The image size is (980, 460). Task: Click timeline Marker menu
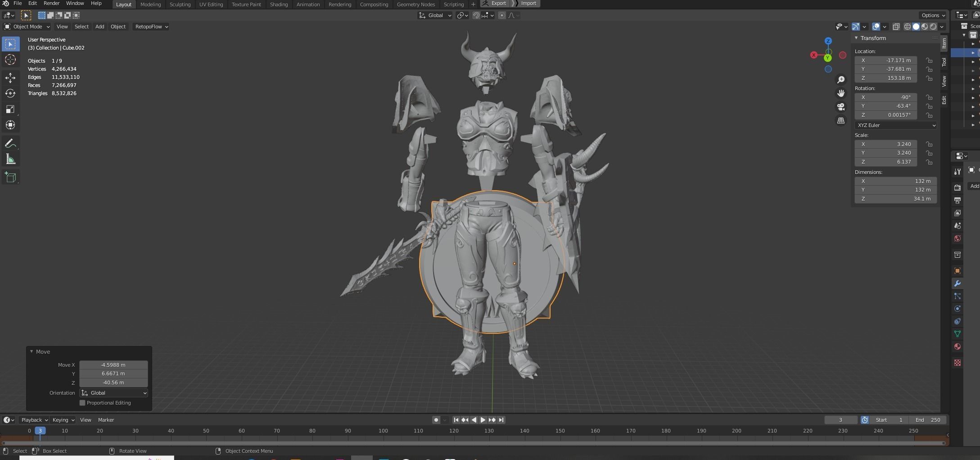(x=106, y=420)
